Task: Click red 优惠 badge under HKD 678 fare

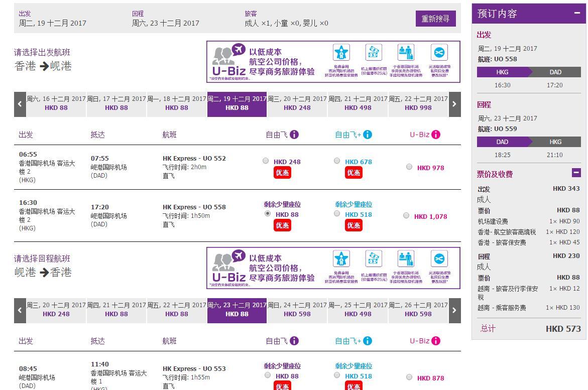Action: (354, 173)
